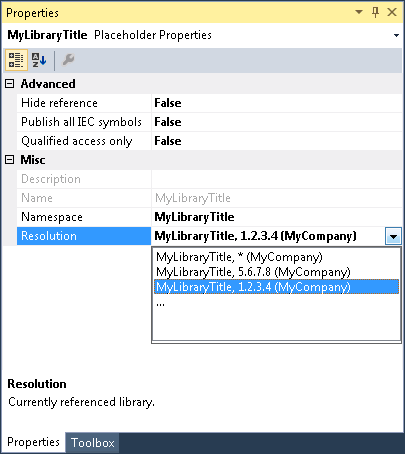Choose MyLibraryTitle, 1.2.3.4 (MyCompany) in list

[x=276, y=287]
